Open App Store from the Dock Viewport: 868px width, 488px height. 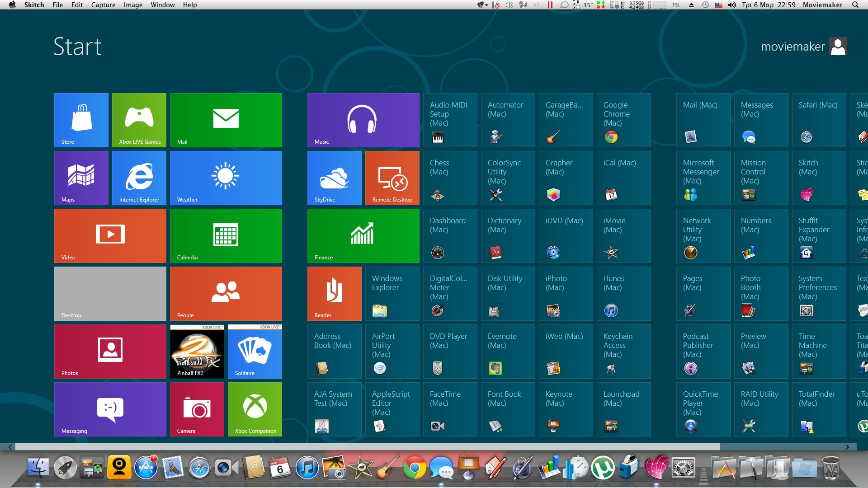tap(146, 468)
